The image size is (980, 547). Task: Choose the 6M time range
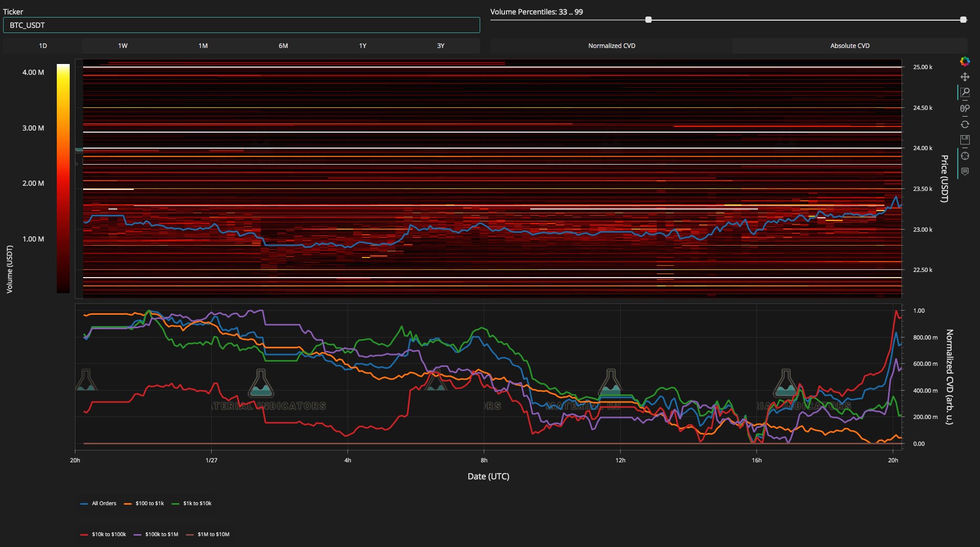pyautogui.click(x=283, y=46)
